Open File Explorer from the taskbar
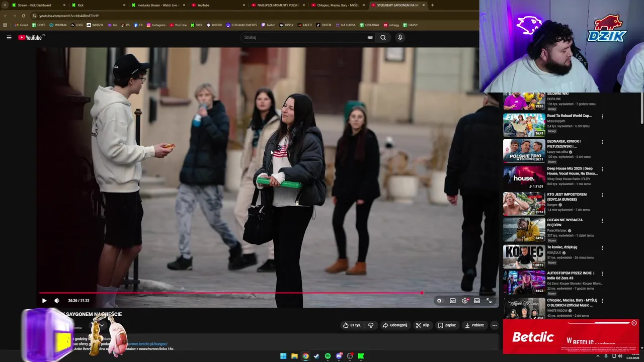 point(294,356)
